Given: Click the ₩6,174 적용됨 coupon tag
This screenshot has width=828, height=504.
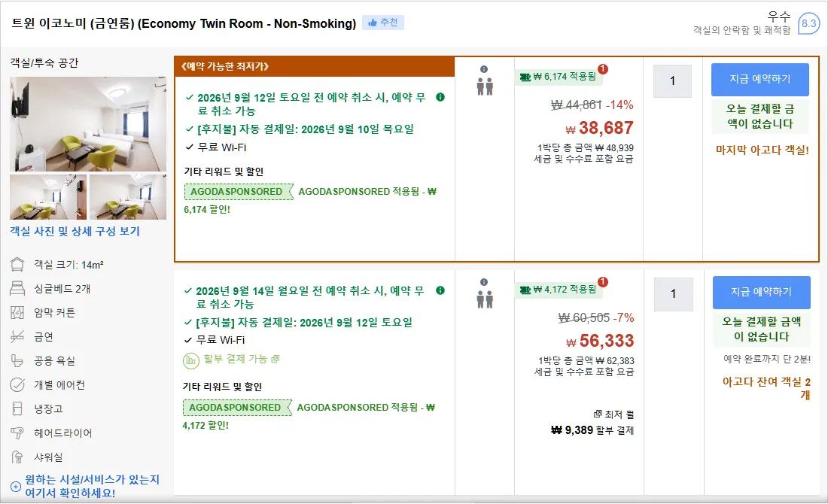Looking at the screenshot, I should point(559,77).
